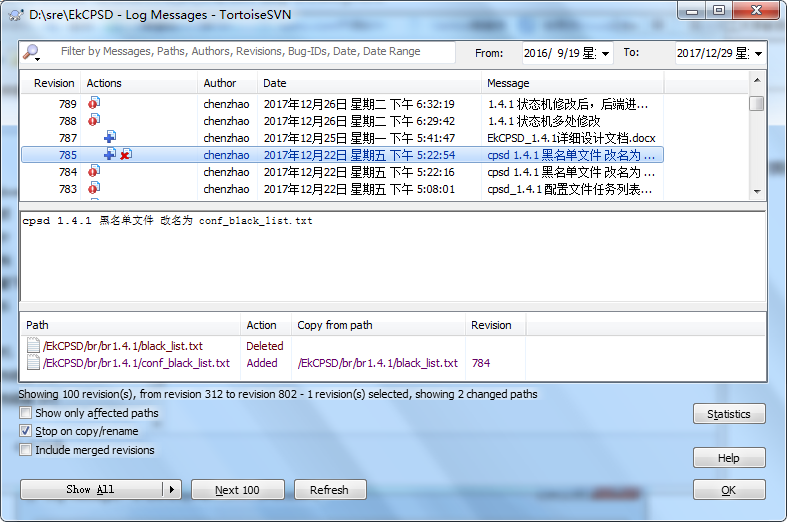
Task: Open the Show All button dropdown arrow
Action: [x=172, y=489]
